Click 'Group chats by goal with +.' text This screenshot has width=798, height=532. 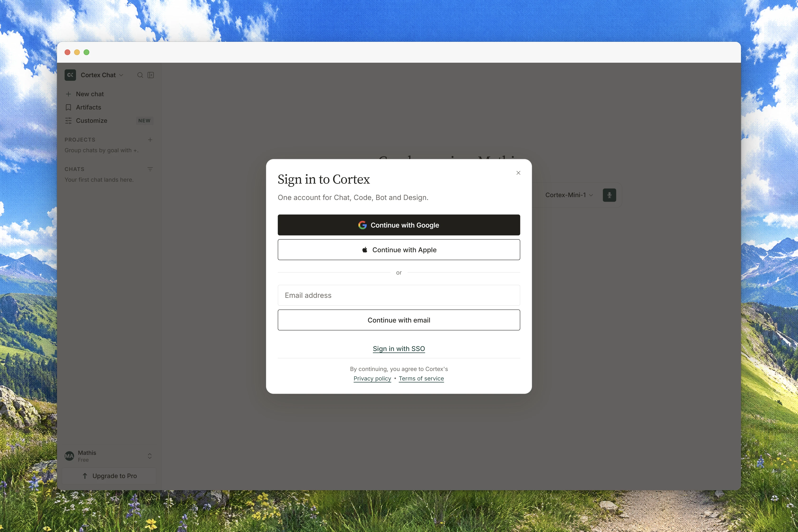click(x=101, y=150)
